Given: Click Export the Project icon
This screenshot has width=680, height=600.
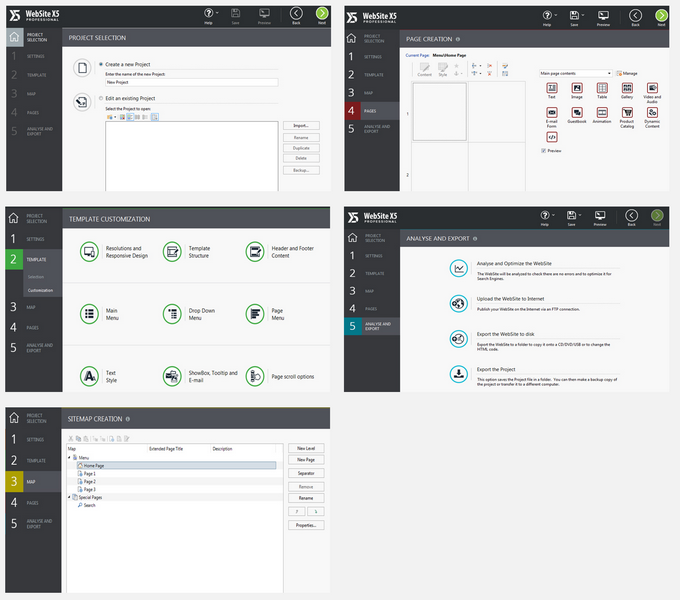Looking at the screenshot, I should point(458,374).
